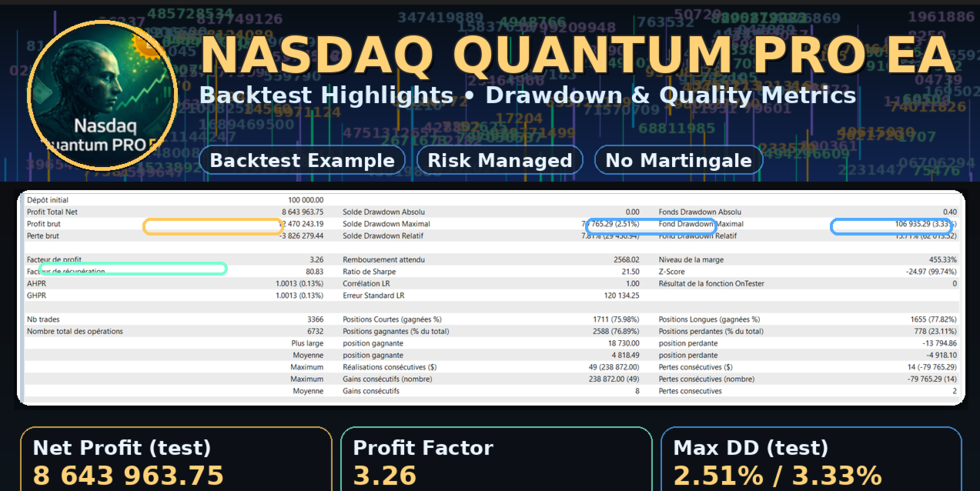Screen dimensions: 980x491
Task: Click the "120 134.25" standard error value
Action: click(x=622, y=295)
